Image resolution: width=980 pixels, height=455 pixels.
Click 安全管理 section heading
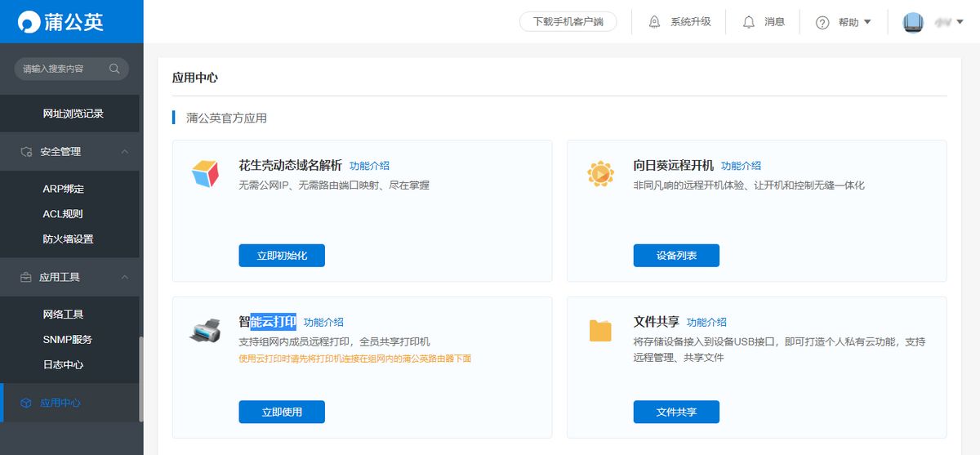[x=60, y=151]
